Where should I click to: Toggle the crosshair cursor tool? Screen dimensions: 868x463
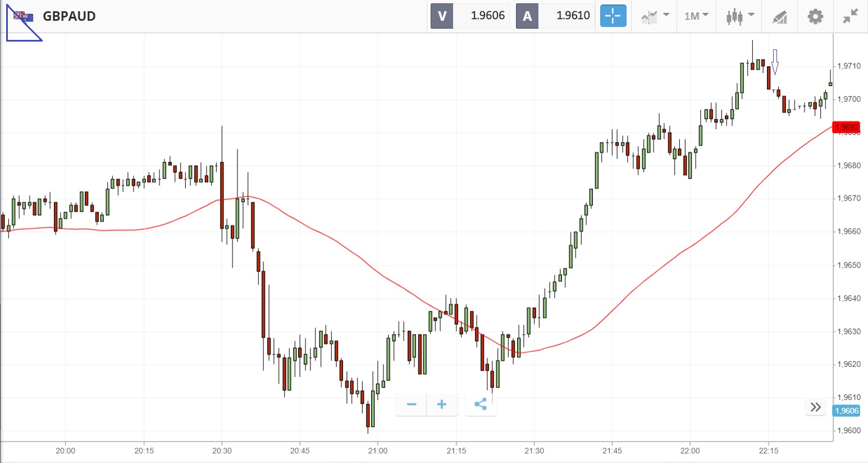point(613,16)
